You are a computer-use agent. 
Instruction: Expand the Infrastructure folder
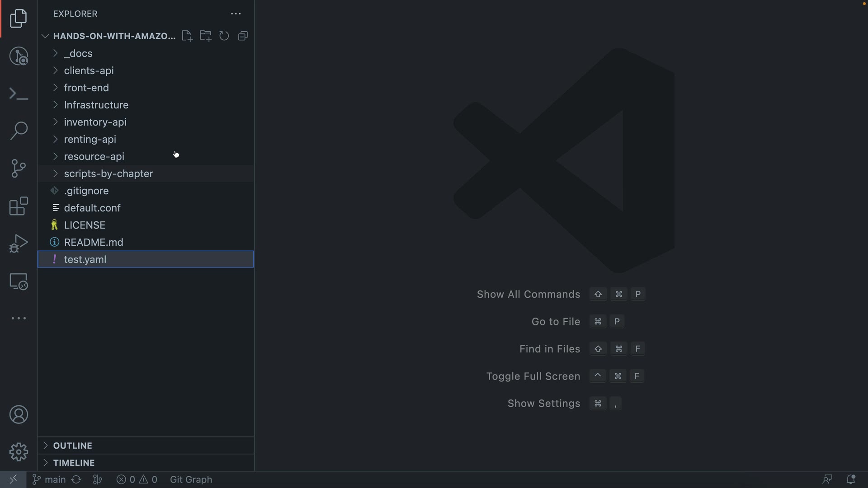pos(96,105)
